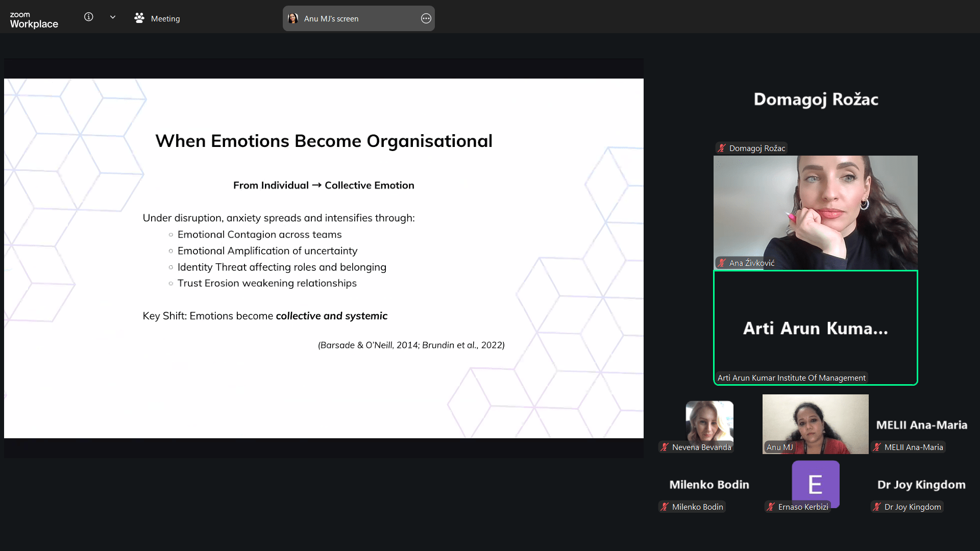Select Nevena Bevanda's profile photo tile

pos(709,421)
